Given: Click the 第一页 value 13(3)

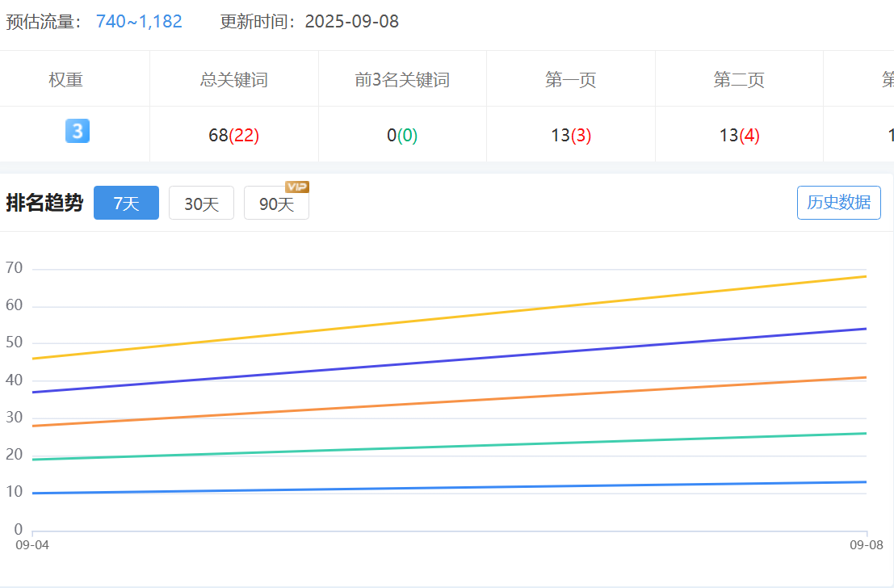Looking at the screenshot, I should [x=571, y=136].
